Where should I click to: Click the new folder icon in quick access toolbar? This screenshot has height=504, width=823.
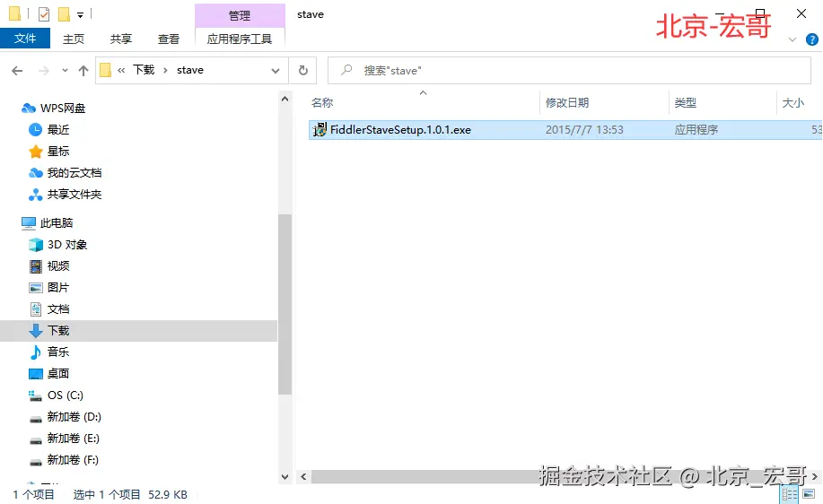pyautogui.click(x=64, y=14)
